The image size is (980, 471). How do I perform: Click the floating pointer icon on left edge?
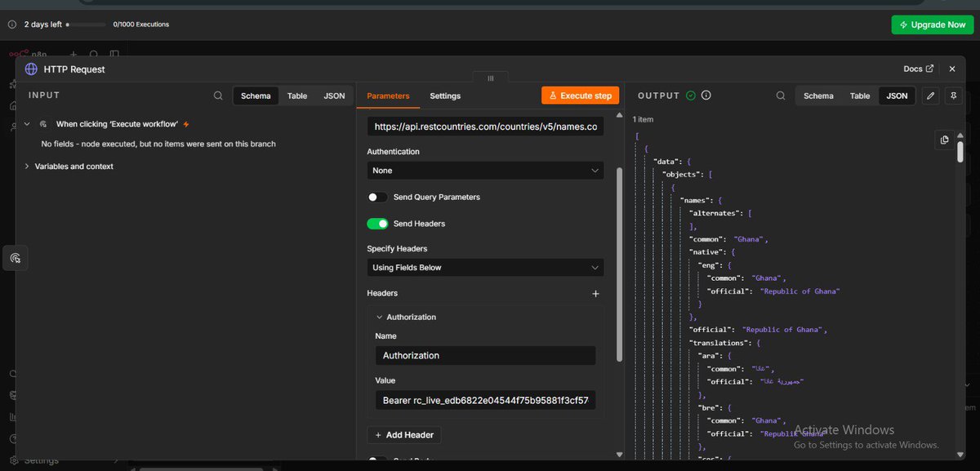[15, 258]
